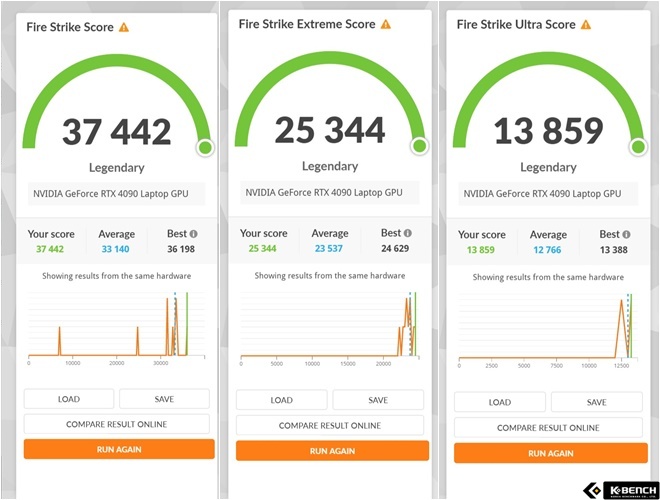Click average score 33 140
The width and height of the screenshot is (660, 500).
coord(115,249)
